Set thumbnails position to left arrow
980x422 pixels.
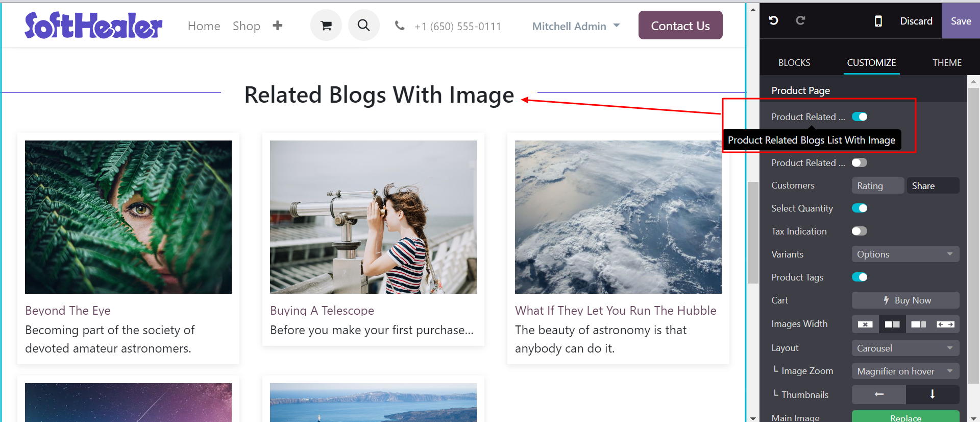coord(879,394)
